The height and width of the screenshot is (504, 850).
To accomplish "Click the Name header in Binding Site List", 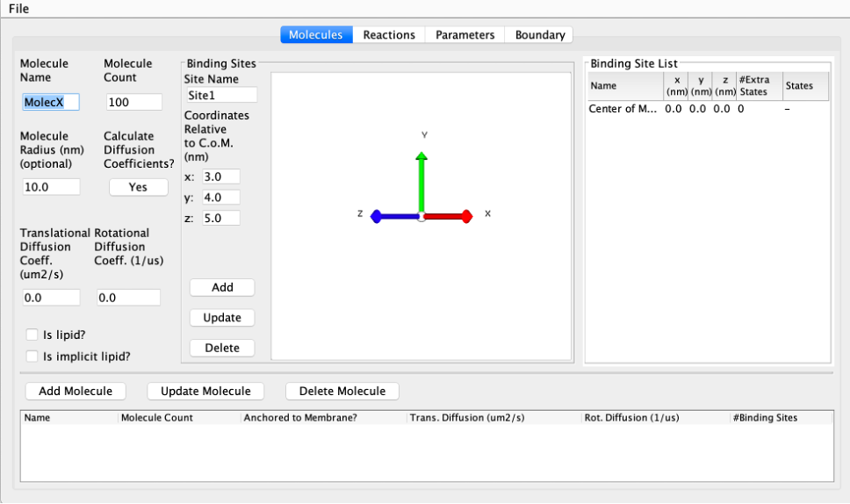I will point(625,86).
